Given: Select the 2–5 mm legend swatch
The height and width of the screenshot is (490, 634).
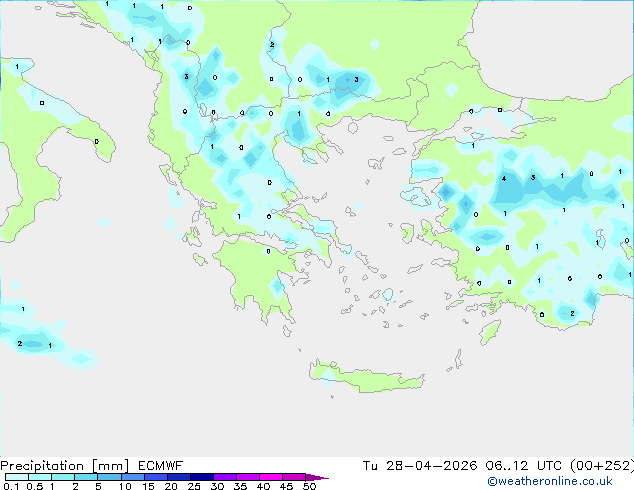Looking at the screenshot, I should tap(86, 477).
